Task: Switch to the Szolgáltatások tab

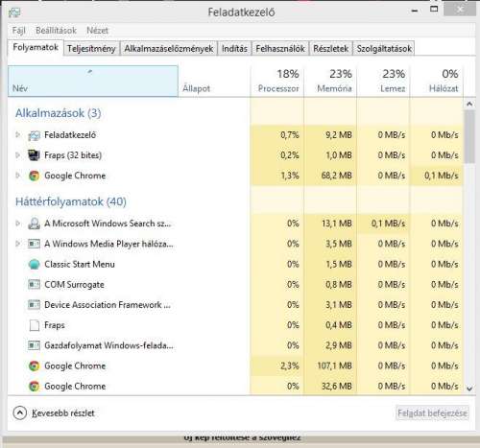Action: click(x=384, y=49)
